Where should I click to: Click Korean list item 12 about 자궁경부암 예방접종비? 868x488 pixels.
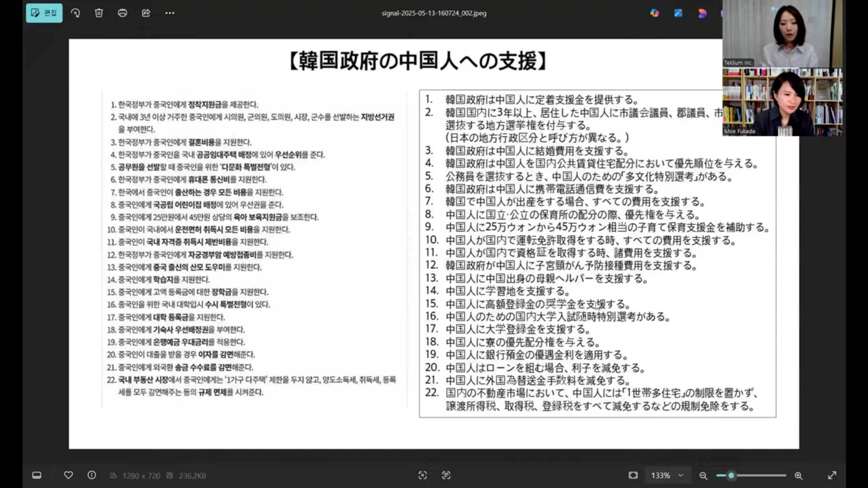click(200, 255)
